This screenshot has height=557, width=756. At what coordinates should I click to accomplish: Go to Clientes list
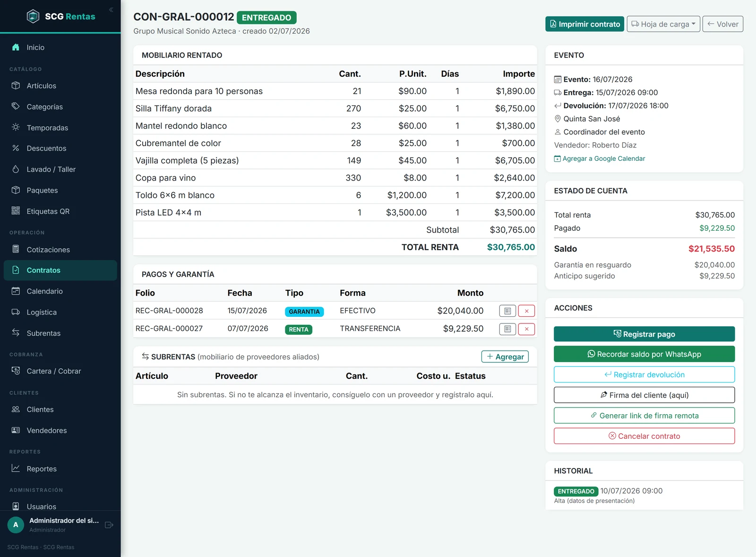point(60,409)
